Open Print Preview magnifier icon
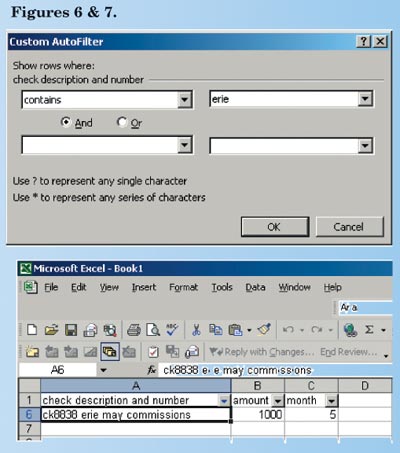Viewport: 400px width, 453px height. [153, 330]
